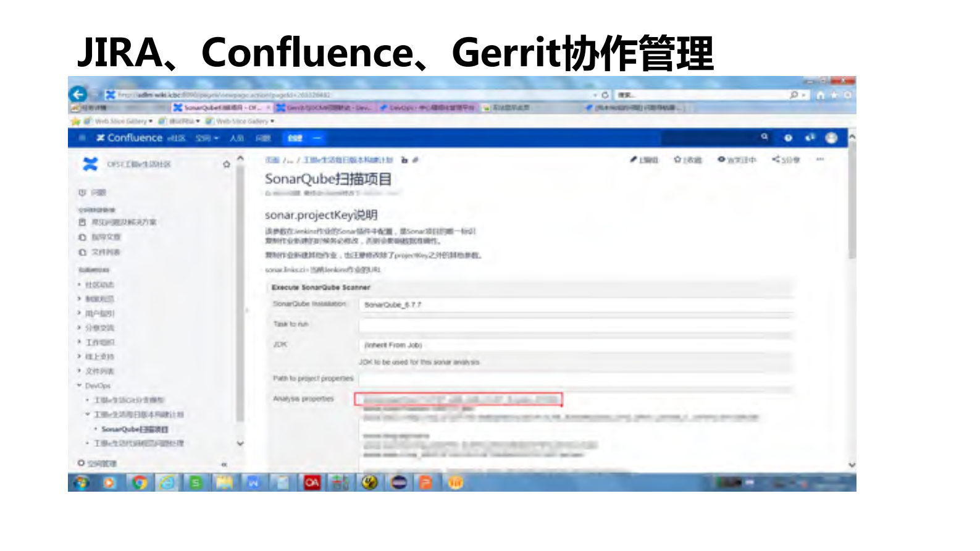Screen dimensions: 980x551
Task: Open the create-options ellipsis beside the Create button
Action: click(317, 138)
